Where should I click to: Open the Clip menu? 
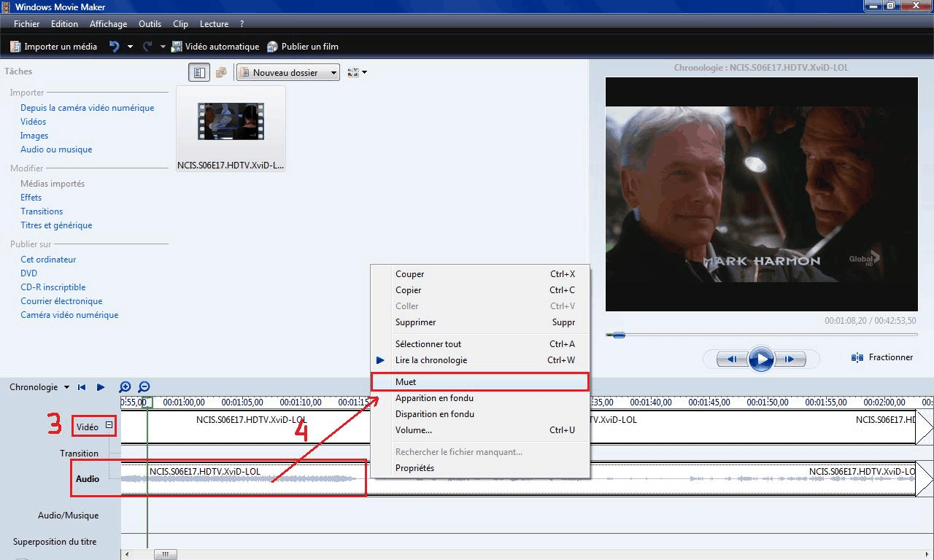[180, 24]
